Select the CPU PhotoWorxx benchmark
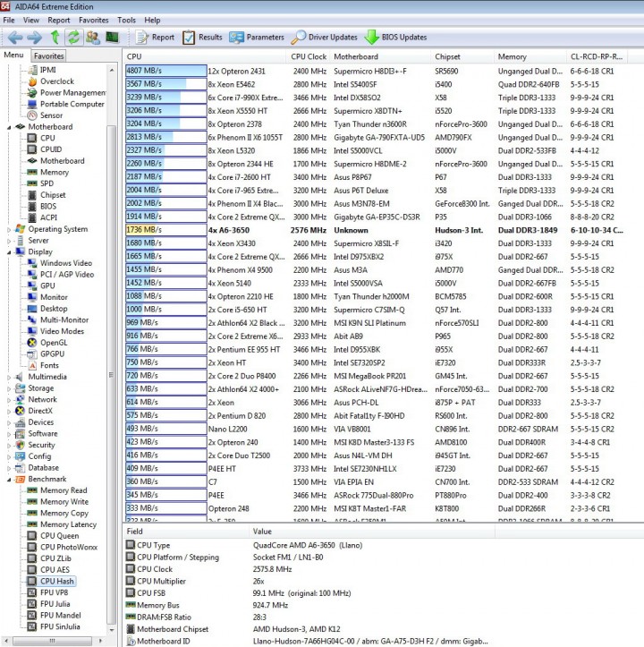644x647 pixels. [x=69, y=547]
